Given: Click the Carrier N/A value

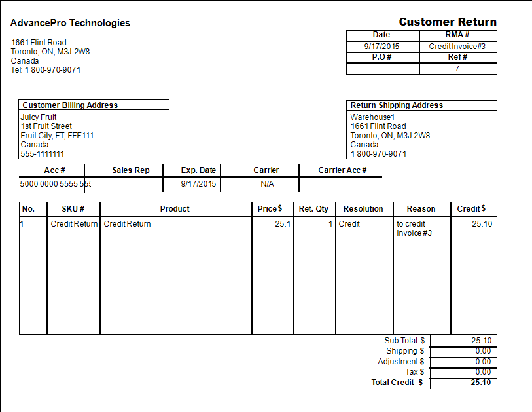Looking at the screenshot, I should click(x=266, y=184).
